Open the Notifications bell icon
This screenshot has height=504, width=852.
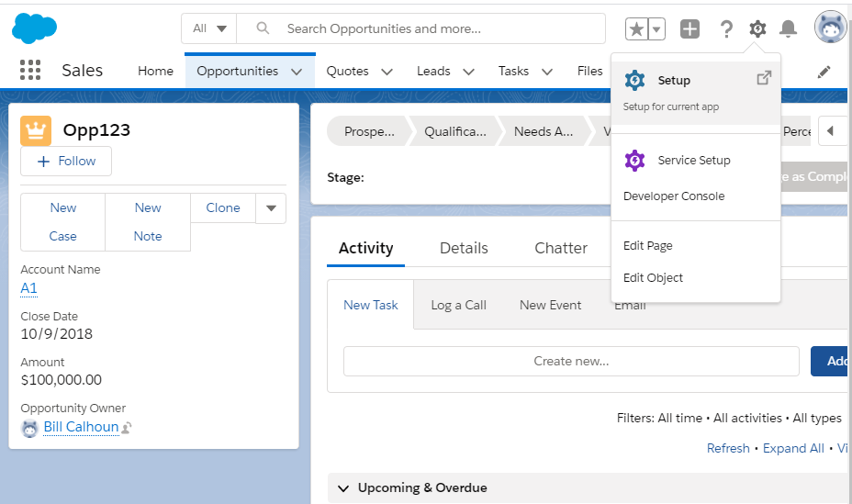tap(788, 28)
